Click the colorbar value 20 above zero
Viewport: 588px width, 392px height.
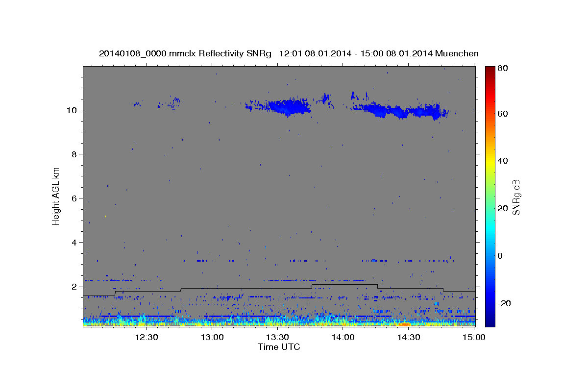(503, 208)
